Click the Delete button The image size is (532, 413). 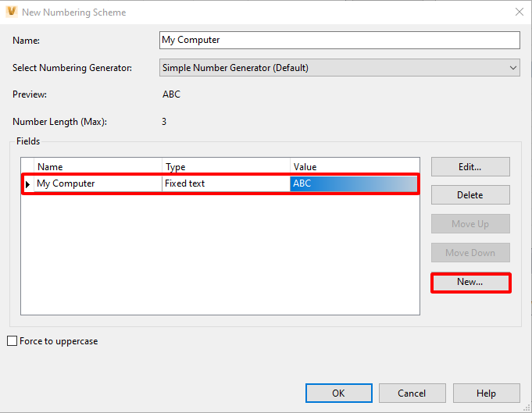(470, 195)
